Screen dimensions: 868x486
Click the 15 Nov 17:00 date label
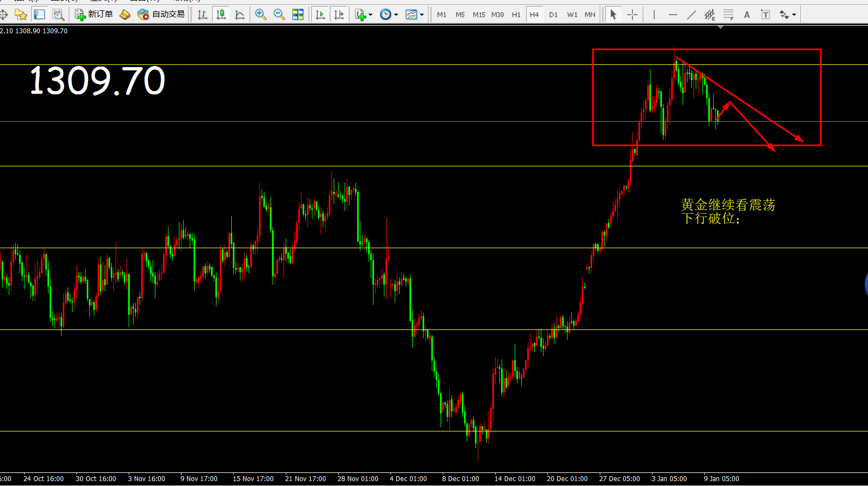point(253,479)
